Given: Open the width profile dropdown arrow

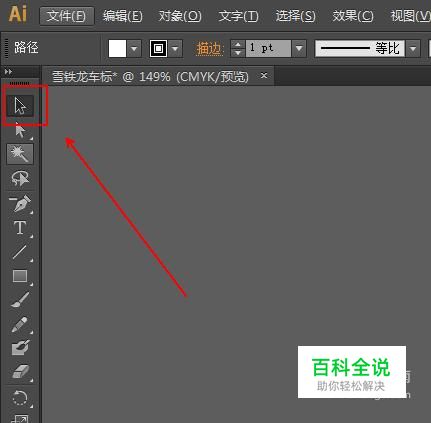Looking at the screenshot, I should [x=413, y=49].
